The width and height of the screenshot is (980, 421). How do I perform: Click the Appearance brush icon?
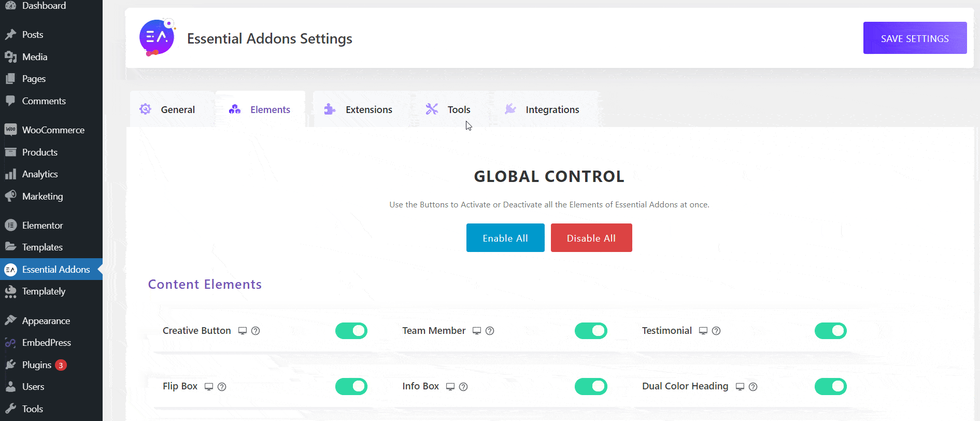[10, 320]
